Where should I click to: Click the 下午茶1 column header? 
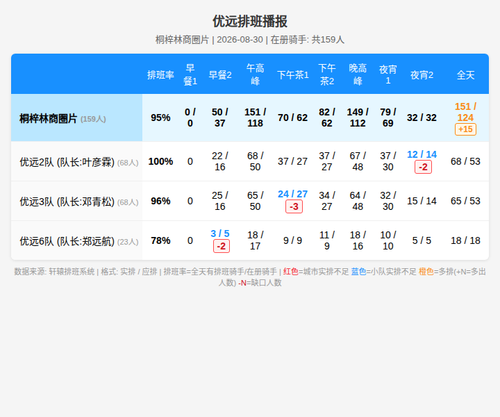(x=293, y=75)
